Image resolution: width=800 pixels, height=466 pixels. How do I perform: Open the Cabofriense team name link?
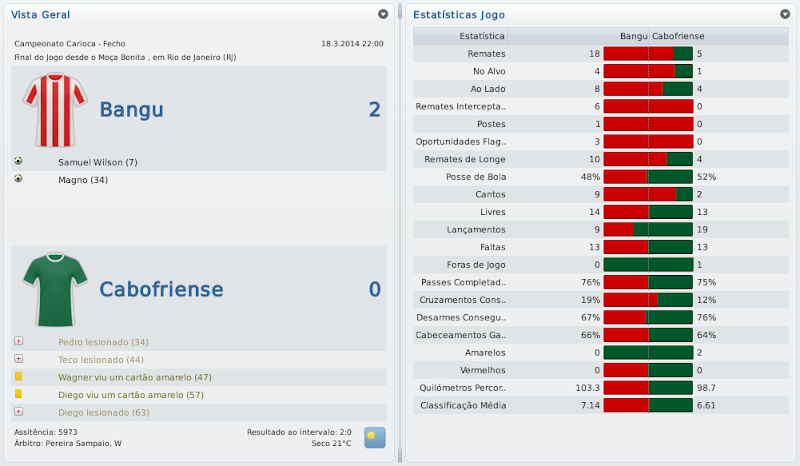coord(161,290)
